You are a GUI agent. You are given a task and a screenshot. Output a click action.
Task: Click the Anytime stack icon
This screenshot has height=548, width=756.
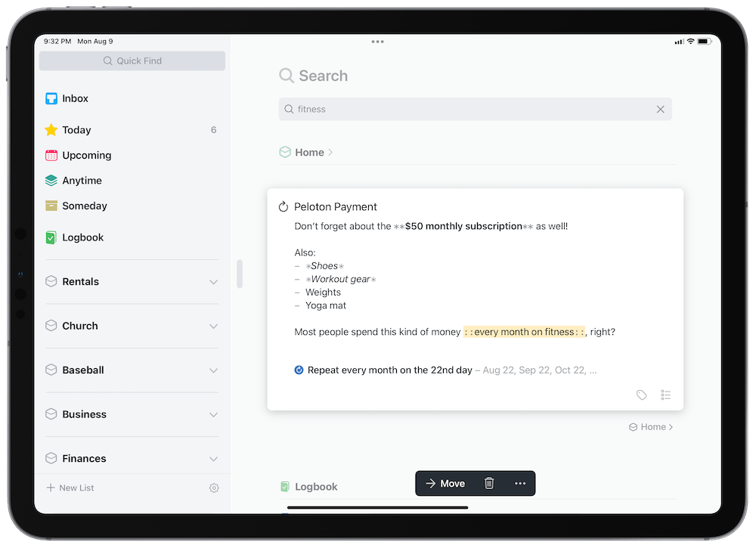pyautogui.click(x=51, y=180)
